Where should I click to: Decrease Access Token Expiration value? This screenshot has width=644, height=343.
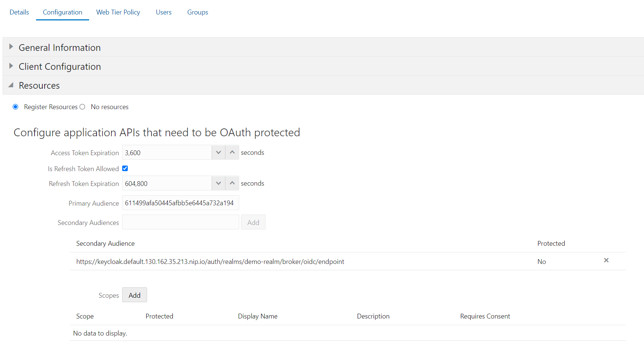tap(218, 153)
